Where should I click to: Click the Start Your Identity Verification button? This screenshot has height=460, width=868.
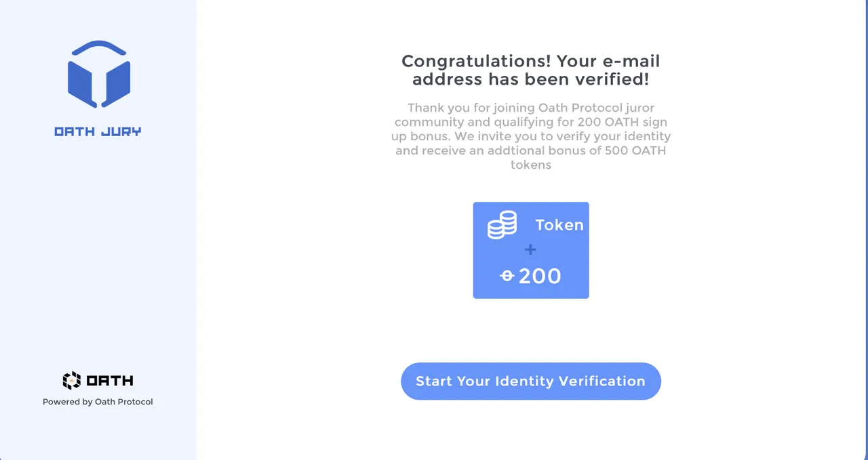[530, 381]
